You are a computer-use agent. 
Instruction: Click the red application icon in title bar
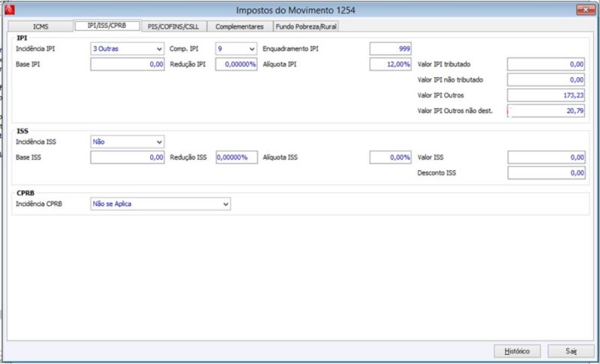point(10,10)
